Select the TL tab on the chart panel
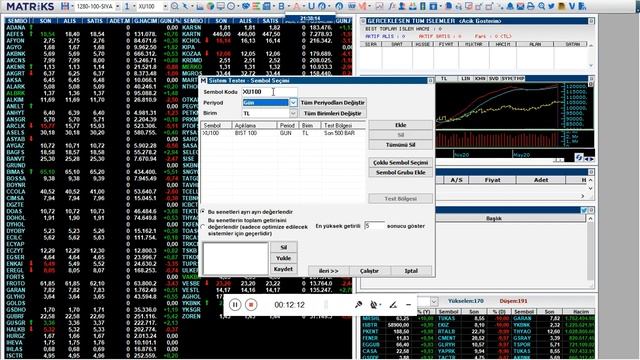The height and width of the screenshot is (360, 640). [444, 78]
